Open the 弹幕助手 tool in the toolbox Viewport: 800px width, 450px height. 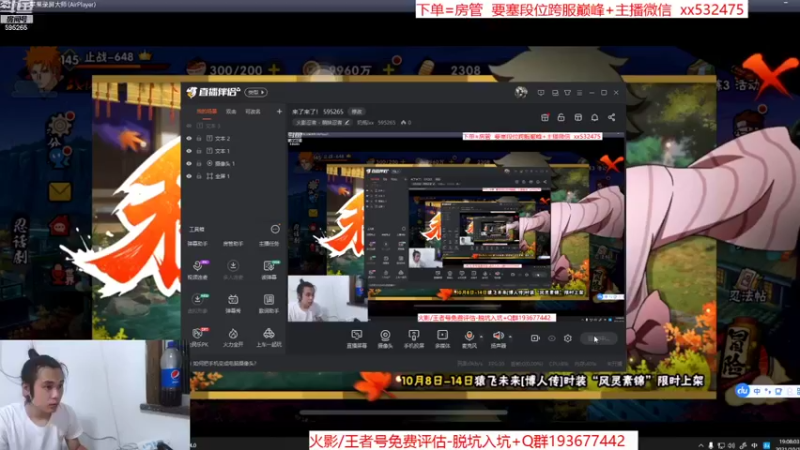point(197,244)
